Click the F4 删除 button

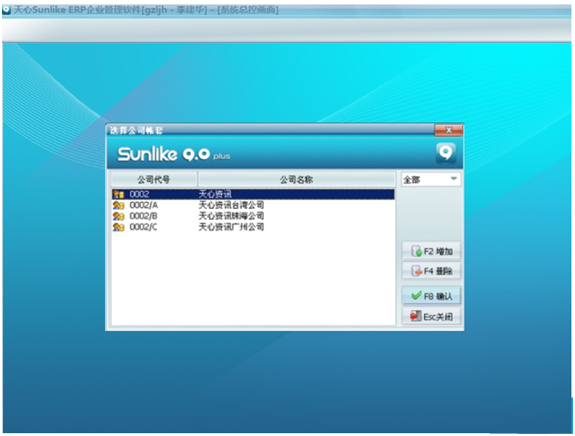point(432,271)
